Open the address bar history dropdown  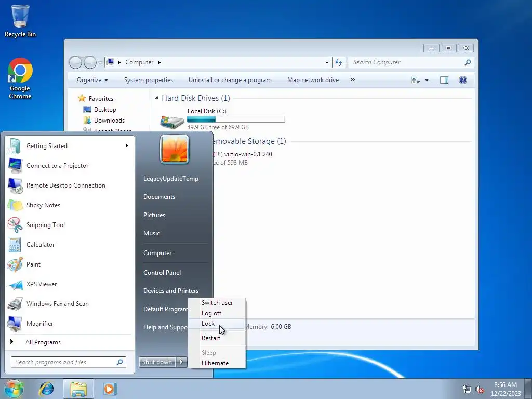327,62
